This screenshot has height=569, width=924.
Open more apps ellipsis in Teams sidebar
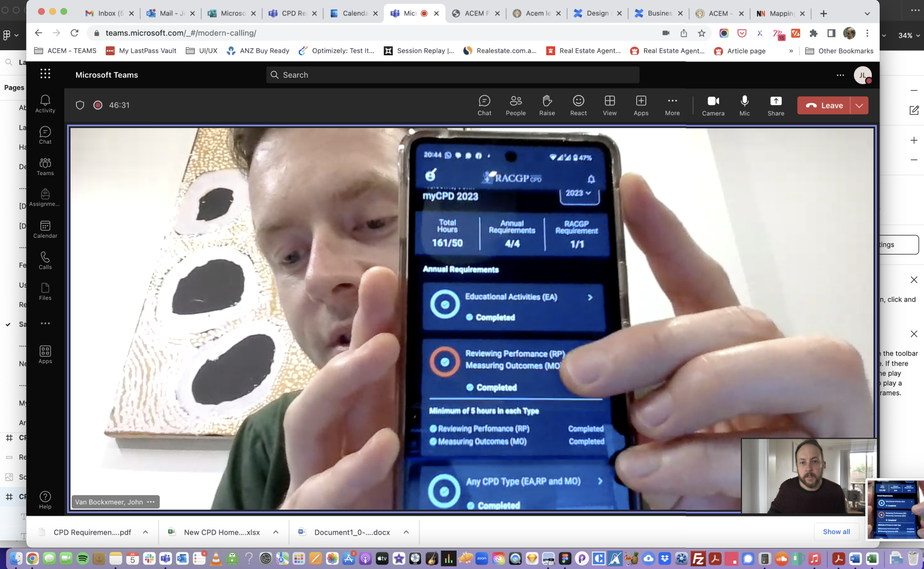tap(45, 323)
